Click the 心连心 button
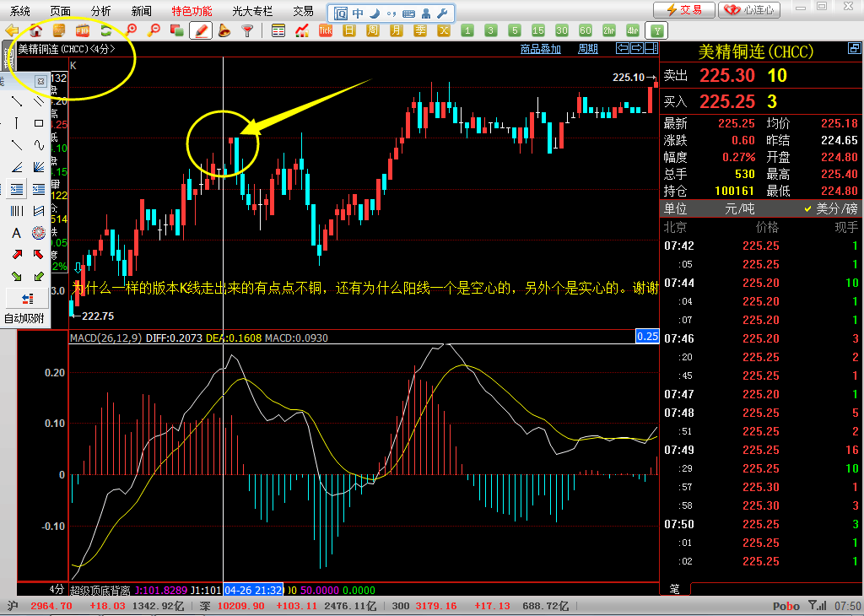Viewport: 864px width, 616px height. 750,10
